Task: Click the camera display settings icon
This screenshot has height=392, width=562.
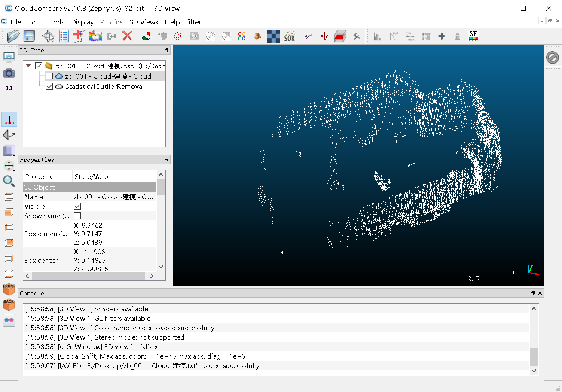Action: [x=9, y=73]
